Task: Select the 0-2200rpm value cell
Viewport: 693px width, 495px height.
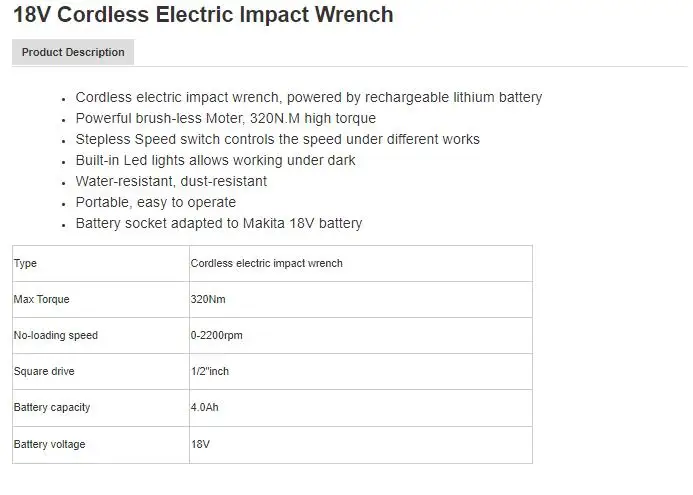Action: (x=216, y=335)
